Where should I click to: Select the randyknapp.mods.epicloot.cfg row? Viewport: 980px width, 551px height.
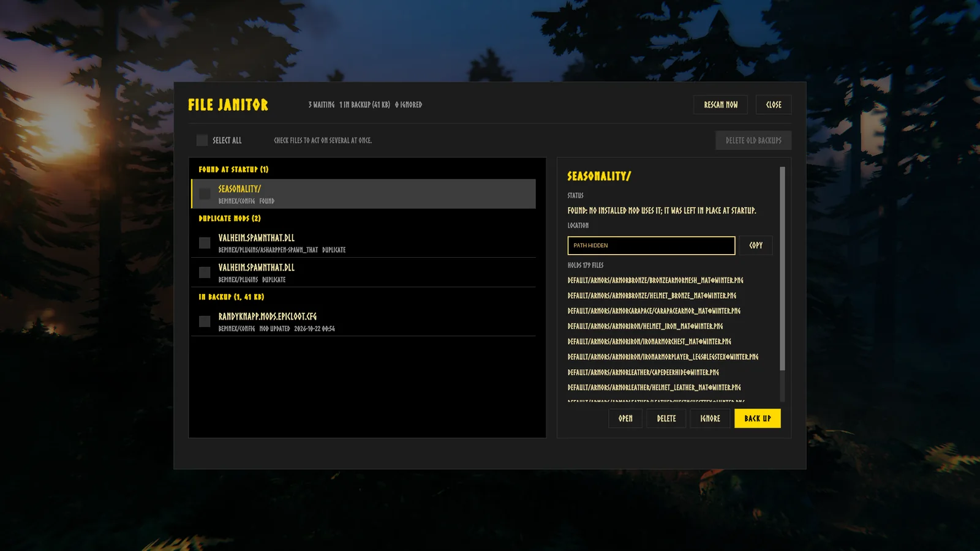(363, 321)
